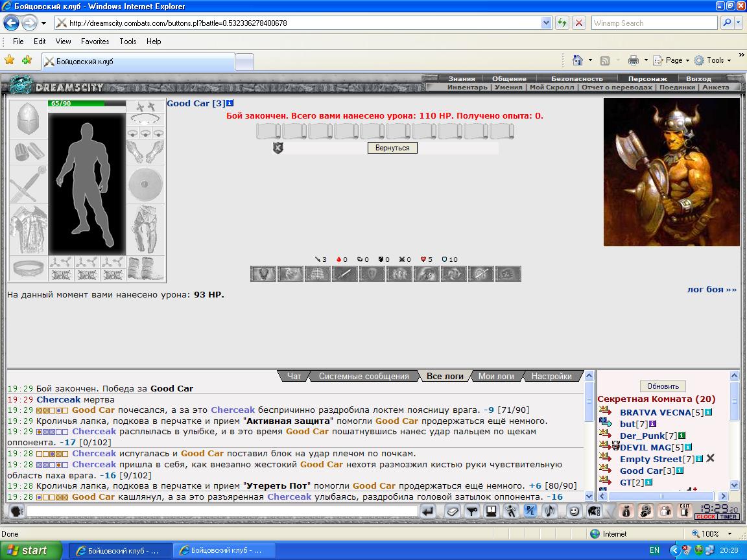747x560 pixels.
Task: Open the Персонаж menu
Action: pos(647,78)
